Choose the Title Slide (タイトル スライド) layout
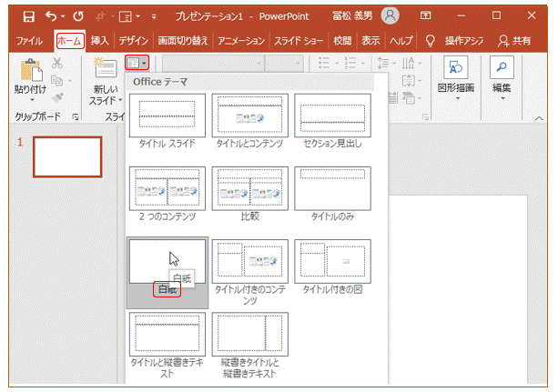This screenshot has height=392, width=558. click(167, 115)
